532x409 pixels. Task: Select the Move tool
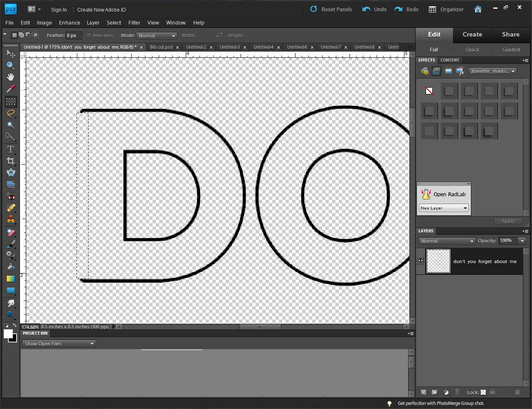11,54
